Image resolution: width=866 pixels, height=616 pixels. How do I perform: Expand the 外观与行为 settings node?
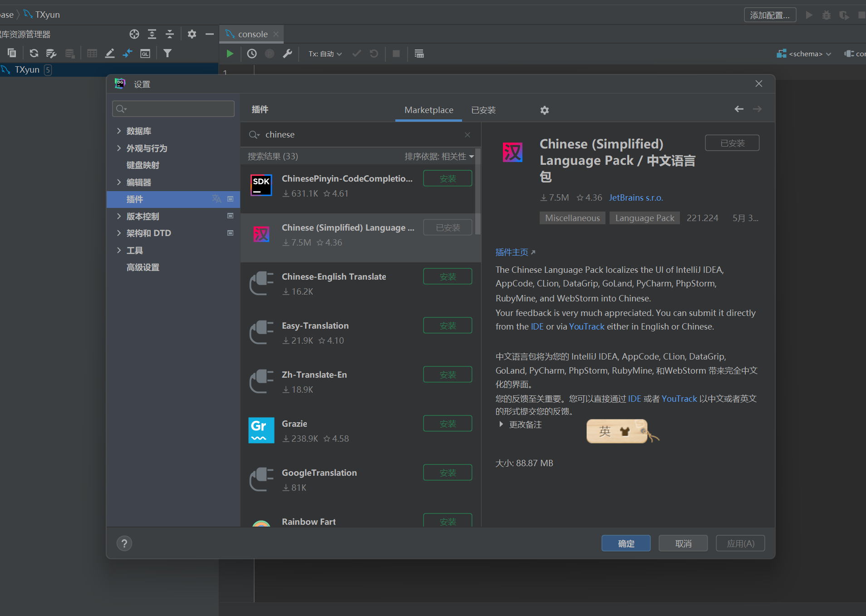tap(119, 148)
